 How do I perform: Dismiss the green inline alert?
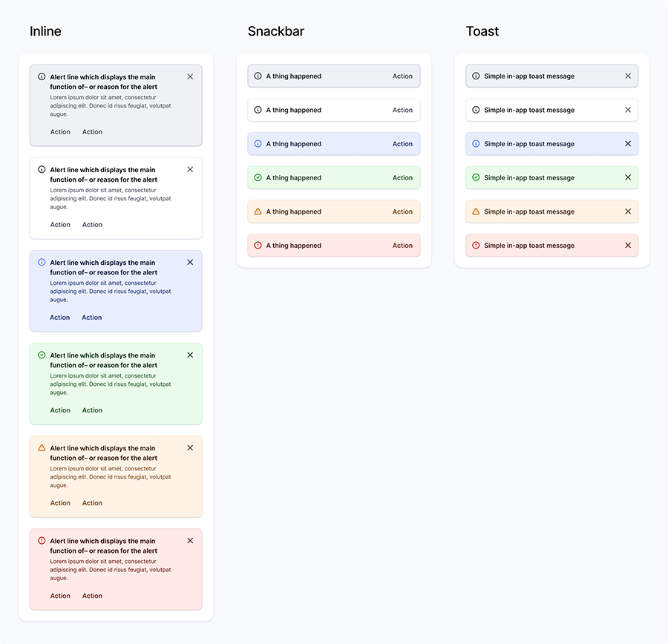click(x=190, y=355)
